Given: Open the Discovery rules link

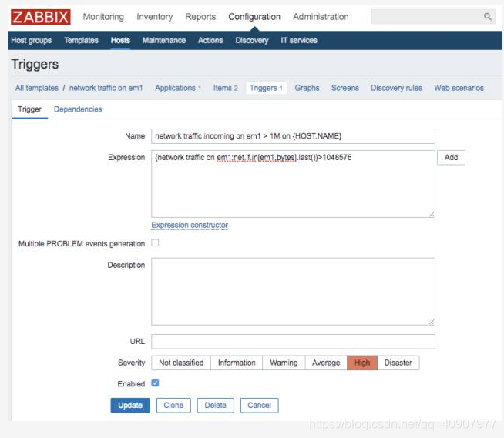Looking at the screenshot, I should (x=396, y=88).
